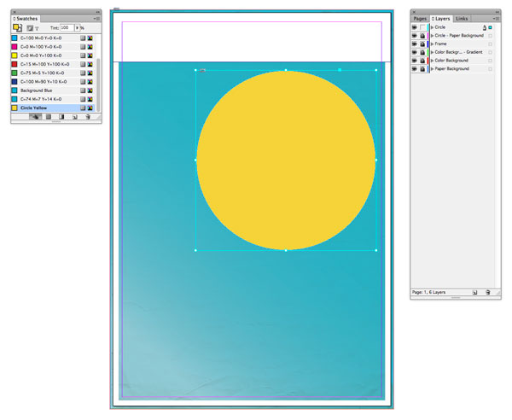Open the Layers panel flyout menu
Screen dimensions: 512x420
click(x=497, y=19)
